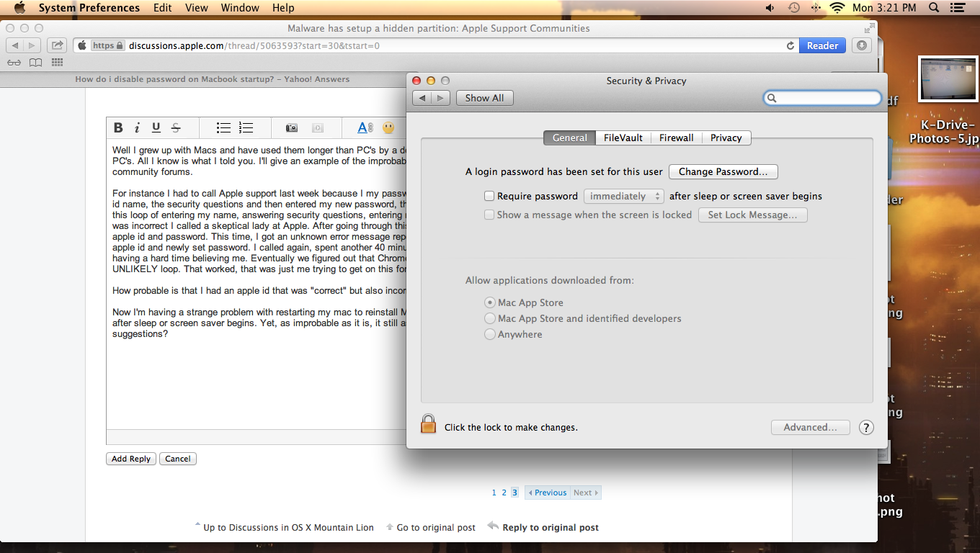Open Notification Center list icon
This screenshot has width=980, height=553.
959,8
